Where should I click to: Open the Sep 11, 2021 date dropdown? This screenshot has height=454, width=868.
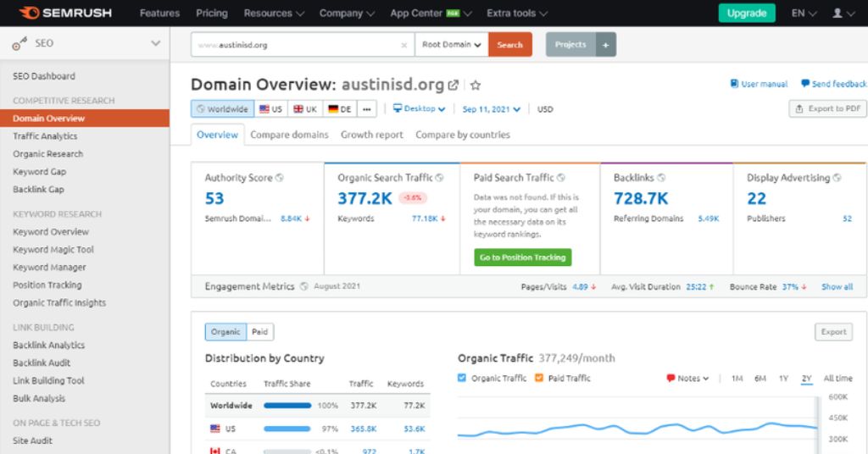[x=492, y=109]
